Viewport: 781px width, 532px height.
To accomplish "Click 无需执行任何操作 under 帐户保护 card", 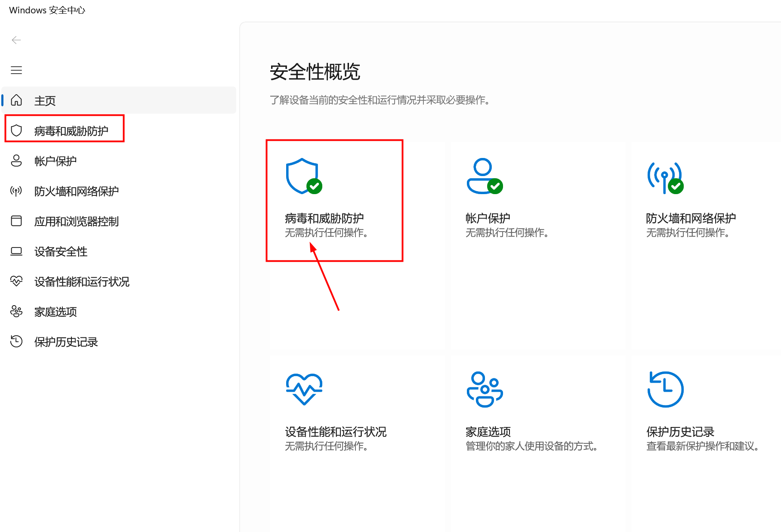I will [507, 232].
